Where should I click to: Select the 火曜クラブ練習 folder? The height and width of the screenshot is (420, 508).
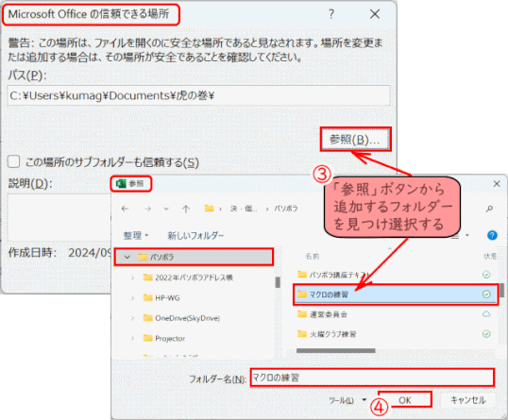[327, 334]
